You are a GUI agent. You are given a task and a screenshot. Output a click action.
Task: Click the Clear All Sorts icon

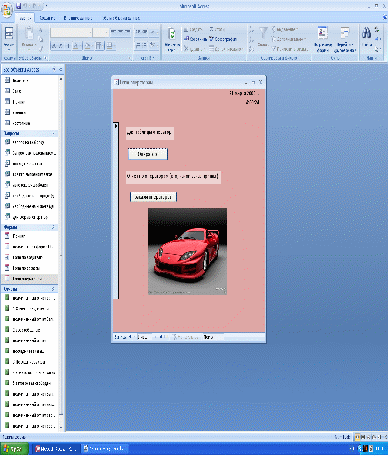(252, 49)
